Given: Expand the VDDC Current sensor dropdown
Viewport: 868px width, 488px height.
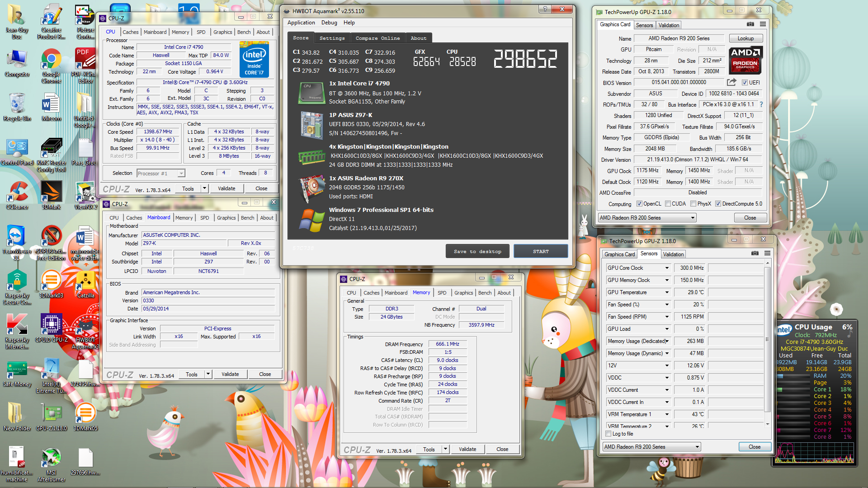Looking at the screenshot, I should [667, 390].
